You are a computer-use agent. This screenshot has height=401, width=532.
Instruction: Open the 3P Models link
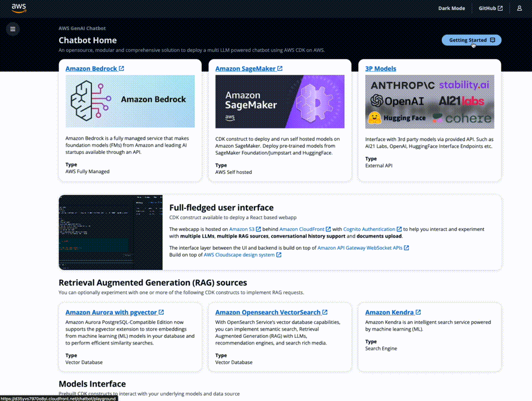[380, 69]
